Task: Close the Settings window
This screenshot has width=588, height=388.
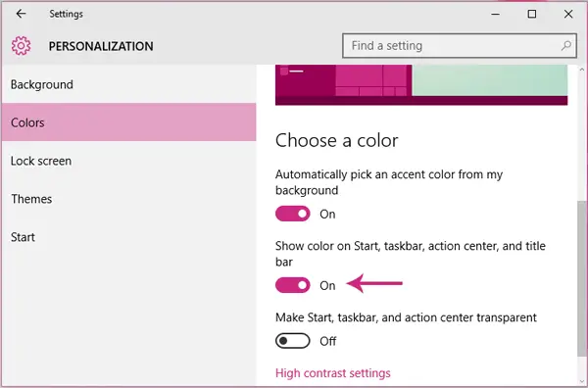Action: click(568, 15)
